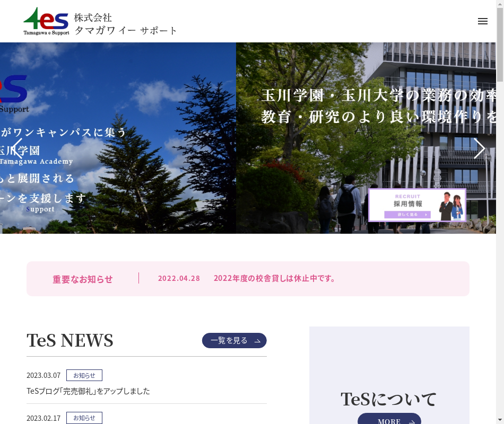Click the 一覧を見る news list button
504x424 pixels.
(x=234, y=341)
